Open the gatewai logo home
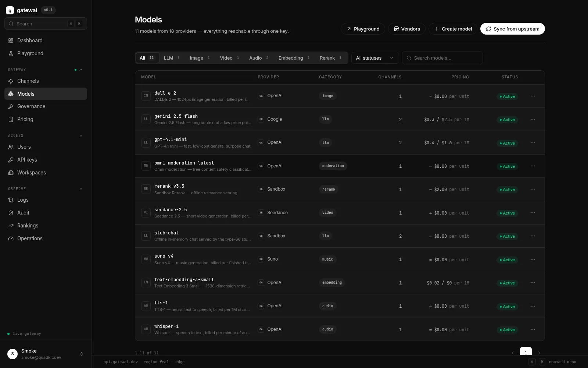 22,10
